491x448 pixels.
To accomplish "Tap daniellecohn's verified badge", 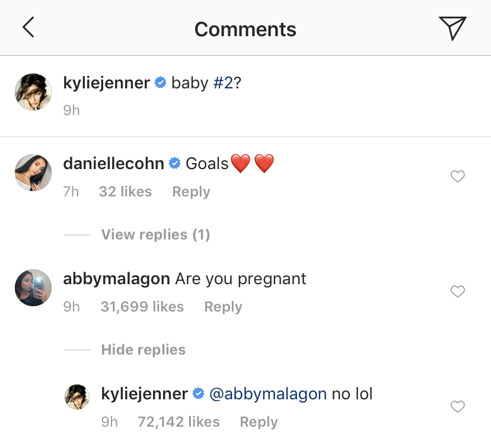I will tap(174, 163).
